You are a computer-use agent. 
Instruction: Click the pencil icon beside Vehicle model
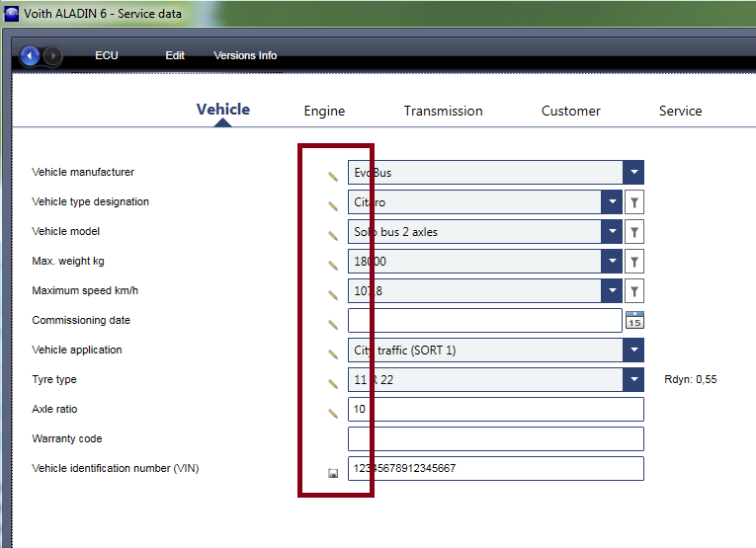333,235
